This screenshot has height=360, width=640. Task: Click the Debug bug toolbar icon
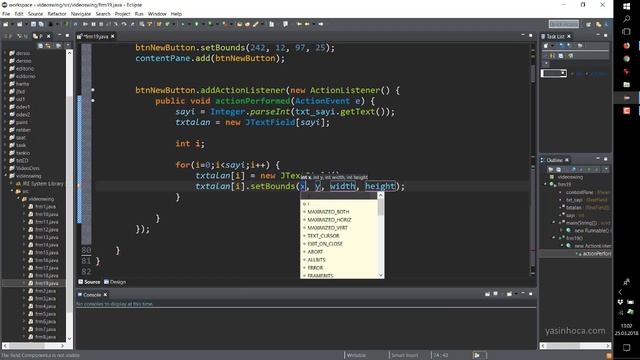(x=183, y=24)
